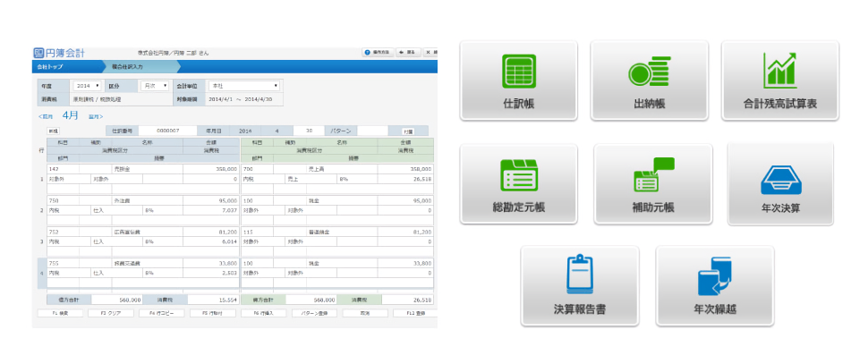Open the 操作方法 help button
The height and width of the screenshot is (355, 868).
click(378, 53)
